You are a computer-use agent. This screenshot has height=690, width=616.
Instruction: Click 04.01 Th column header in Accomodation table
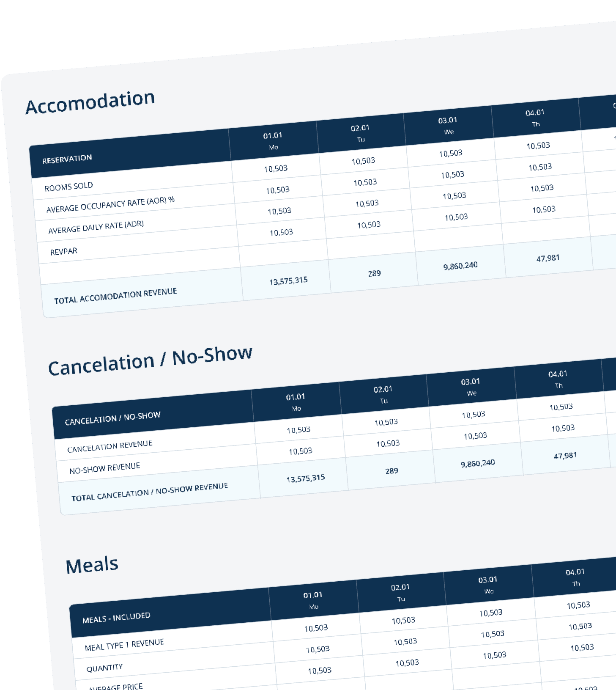[535, 118]
